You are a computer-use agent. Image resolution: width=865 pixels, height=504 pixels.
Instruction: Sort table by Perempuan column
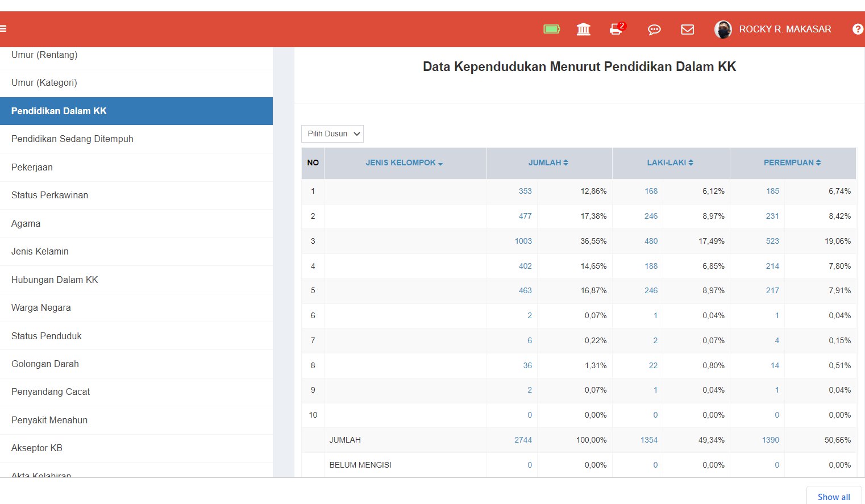click(x=792, y=163)
